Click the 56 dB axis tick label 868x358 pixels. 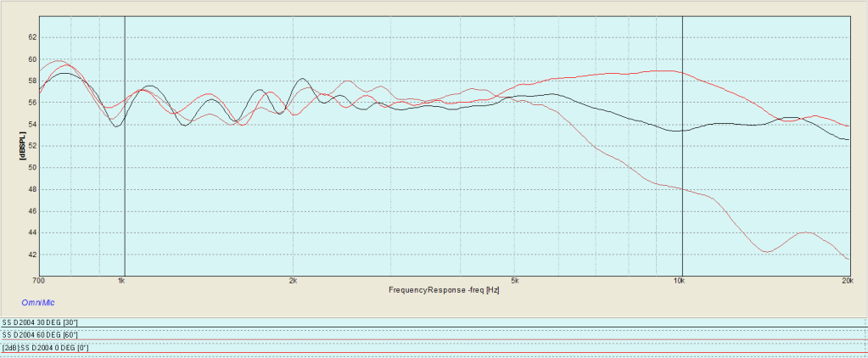(31, 103)
